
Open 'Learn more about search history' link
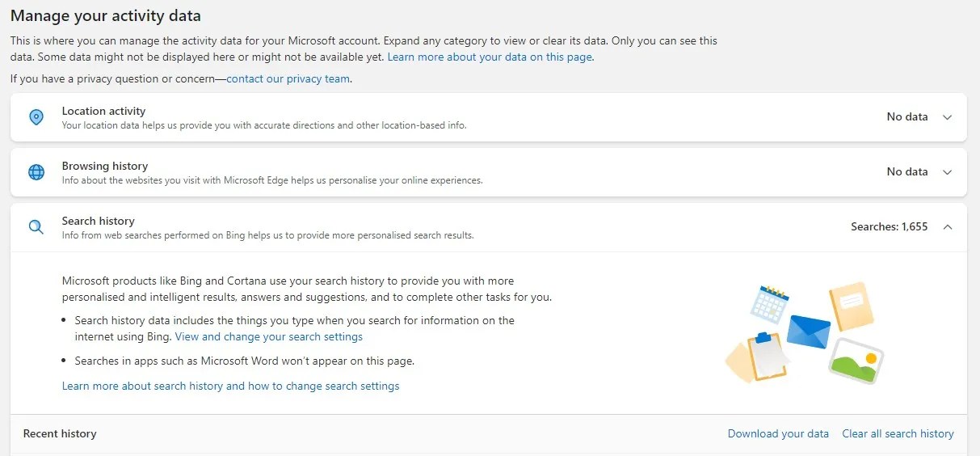pos(231,386)
